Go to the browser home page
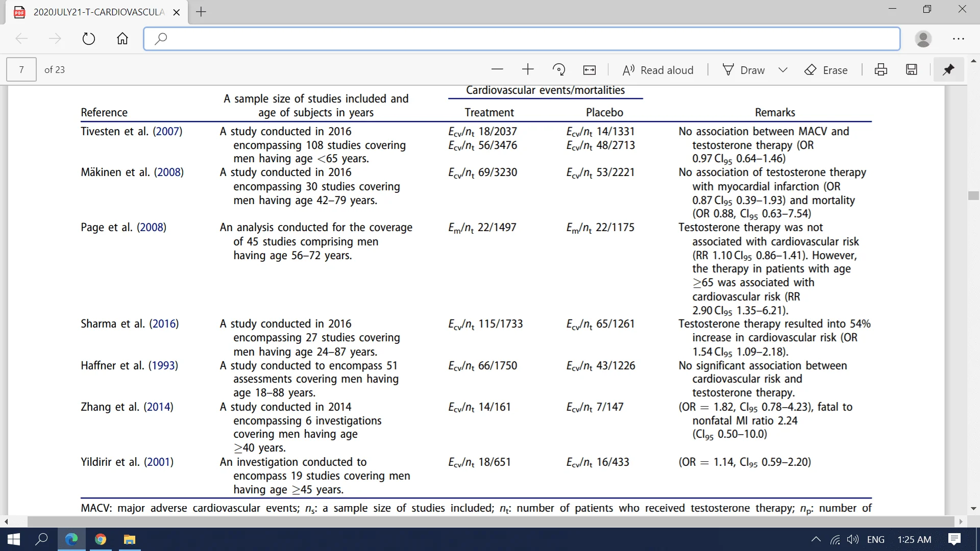The height and width of the screenshot is (551, 980). pos(122,39)
